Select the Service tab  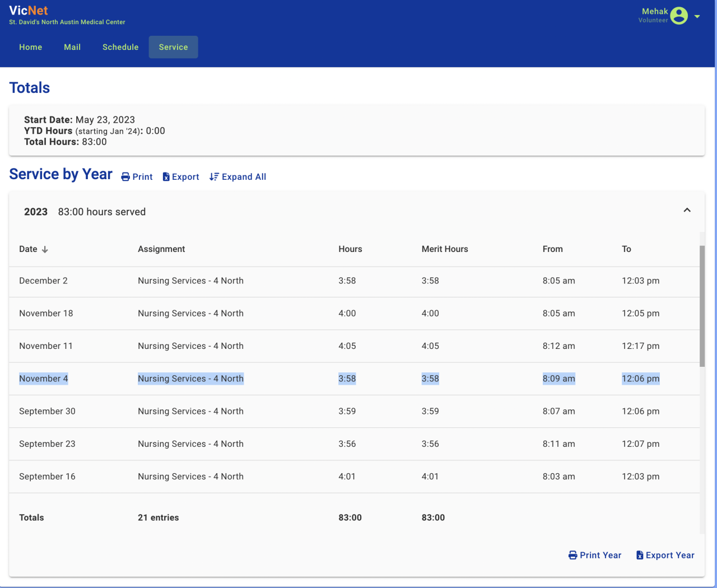tap(173, 47)
